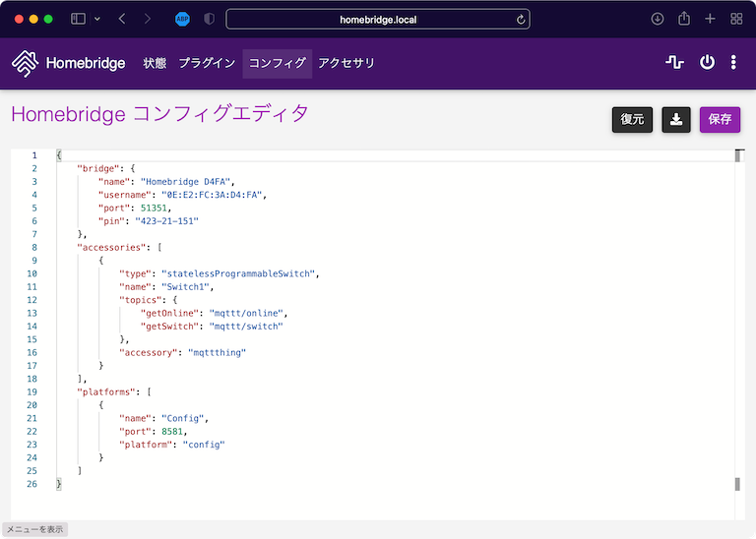
Task: Toggle the Safari sidebar
Action: pyautogui.click(x=78, y=19)
